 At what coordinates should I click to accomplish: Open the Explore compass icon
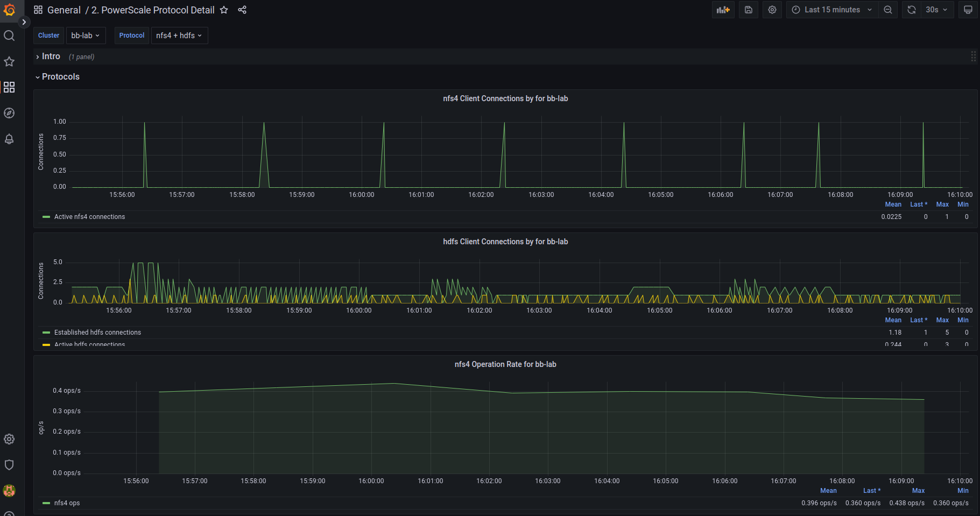[x=9, y=113]
